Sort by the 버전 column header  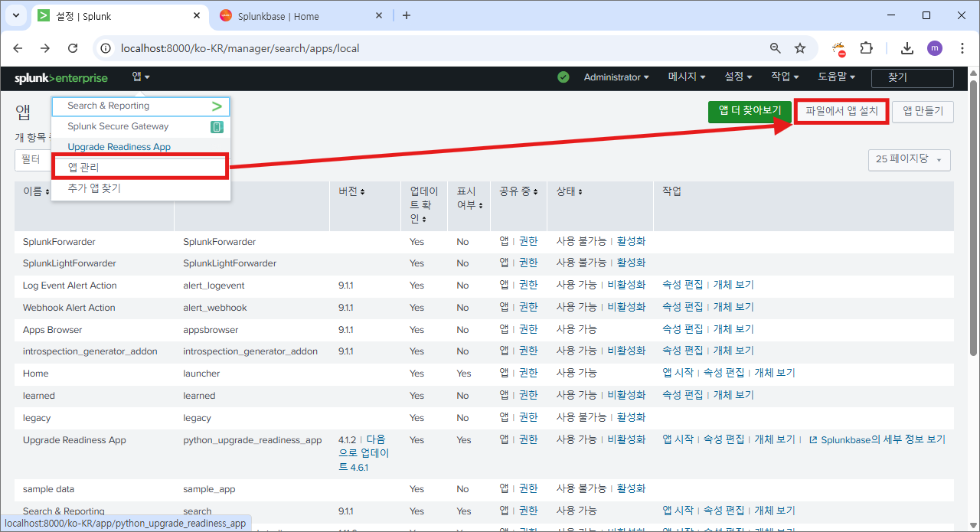(351, 191)
